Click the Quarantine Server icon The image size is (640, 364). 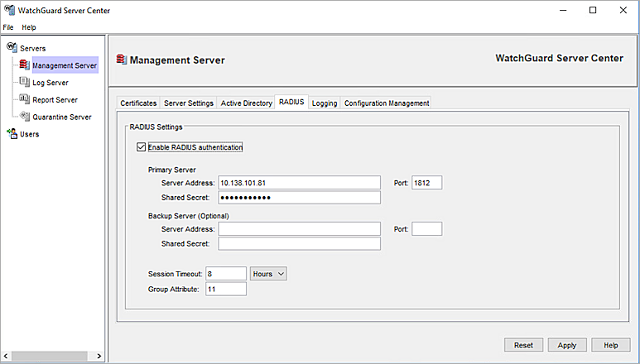(x=25, y=116)
